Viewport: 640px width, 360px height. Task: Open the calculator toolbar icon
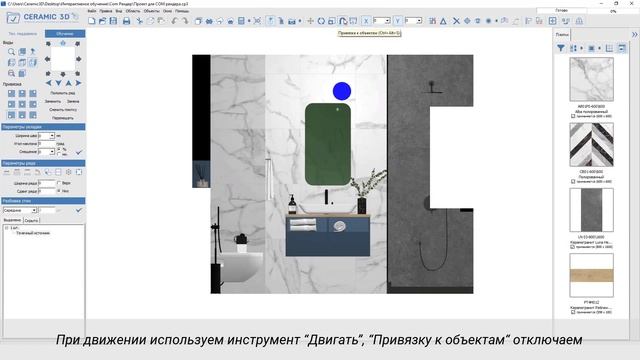241,21
